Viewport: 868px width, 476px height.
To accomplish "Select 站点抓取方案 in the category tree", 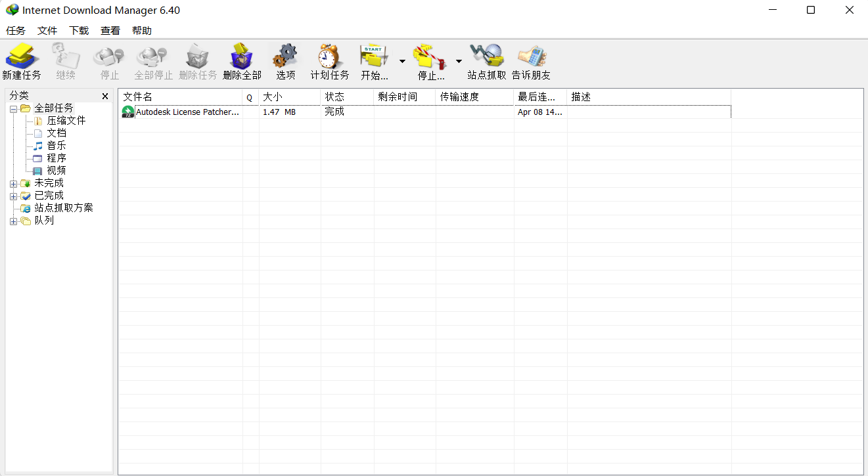I will (x=64, y=208).
